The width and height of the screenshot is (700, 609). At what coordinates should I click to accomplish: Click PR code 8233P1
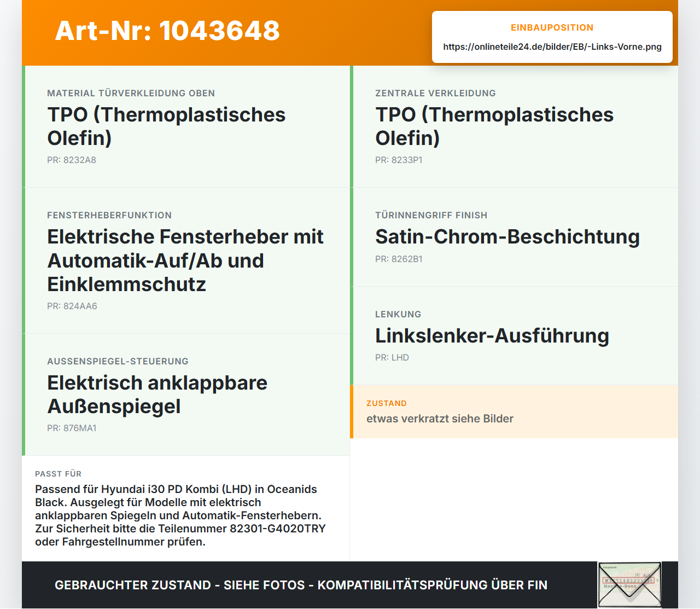399,160
